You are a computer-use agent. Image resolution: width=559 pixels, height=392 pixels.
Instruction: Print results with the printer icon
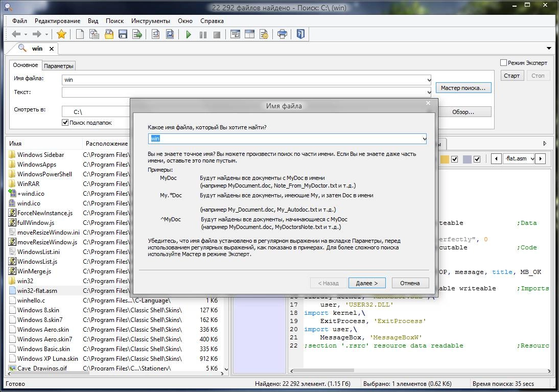[x=282, y=34]
